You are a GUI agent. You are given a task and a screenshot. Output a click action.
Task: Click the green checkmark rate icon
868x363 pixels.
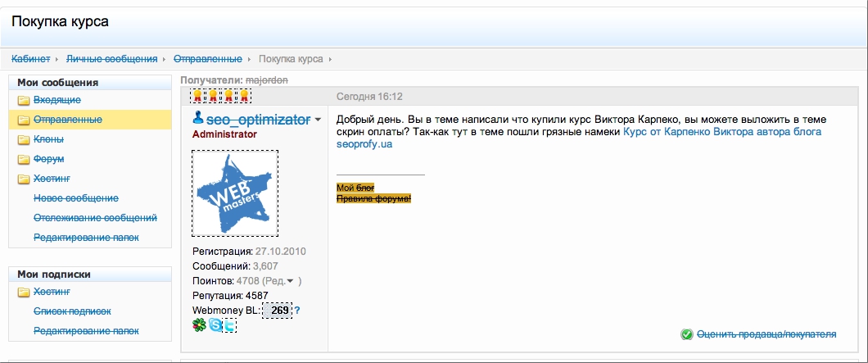[686, 334]
